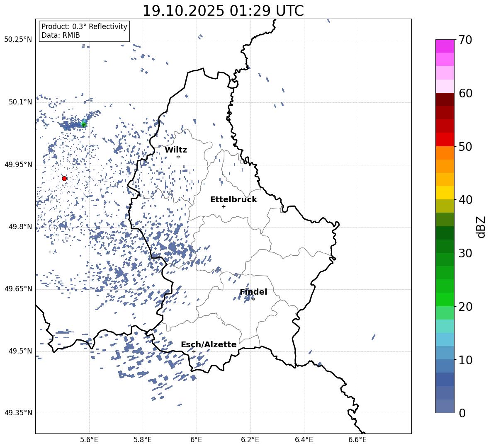Click the 50 tick on colorbar
Viewport: 491px width, 448px height.
[x=465, y=146]
